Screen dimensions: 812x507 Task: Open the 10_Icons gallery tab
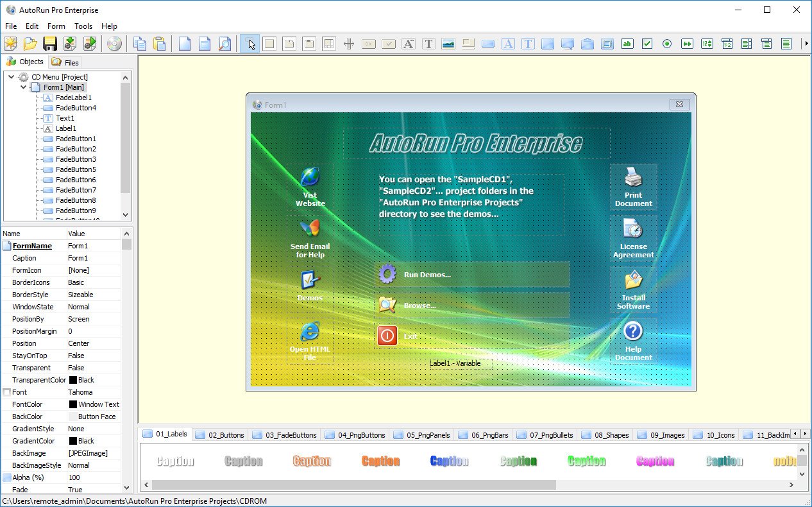point(714,435)
